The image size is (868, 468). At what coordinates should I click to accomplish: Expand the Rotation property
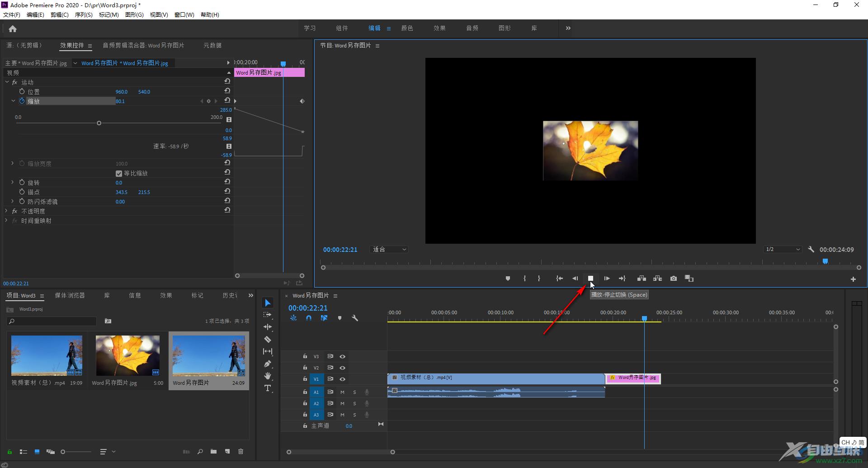click(x=13, y=182)
